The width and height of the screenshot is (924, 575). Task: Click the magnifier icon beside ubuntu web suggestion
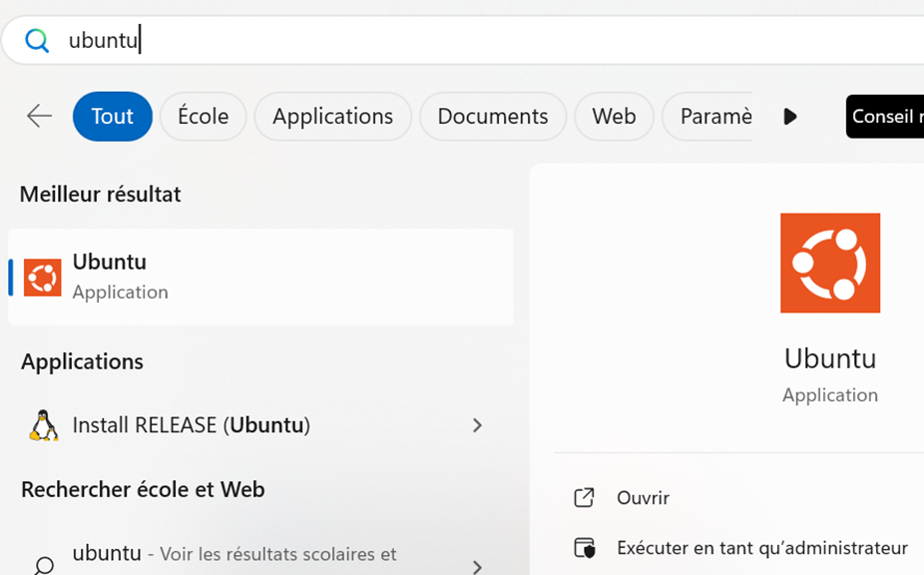click(x=44, y=565)
